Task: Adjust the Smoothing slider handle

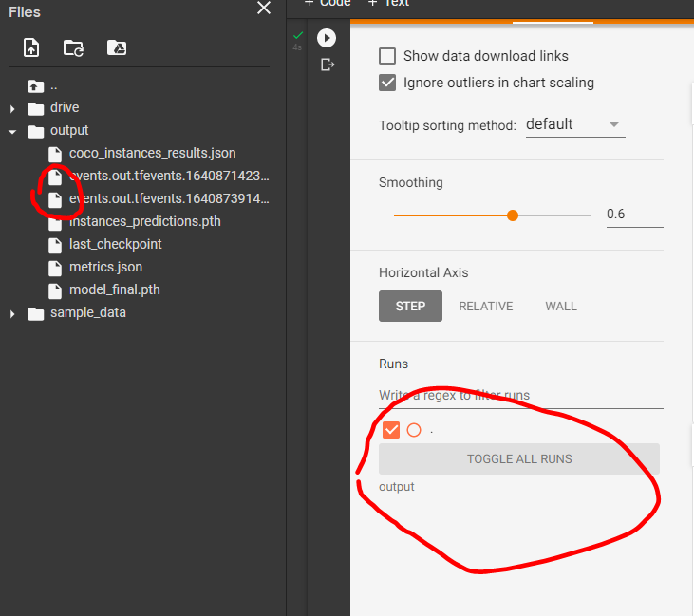Action: 513,215
